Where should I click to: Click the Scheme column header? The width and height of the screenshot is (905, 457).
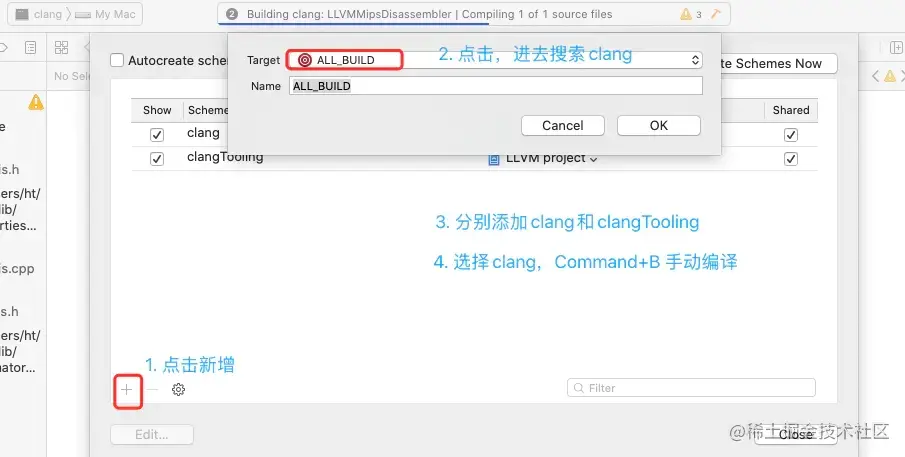click(208, 110)
